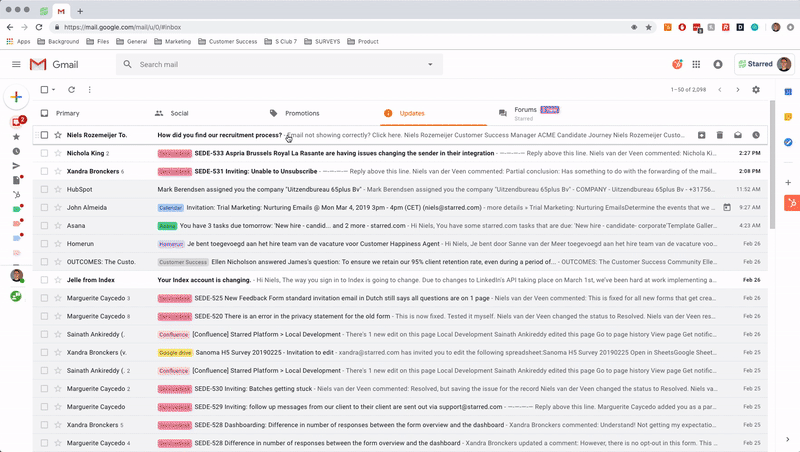Screen dimensions: 800x452
Task: Click the calendar icon on John Almeida row
Action: (727, 208)
